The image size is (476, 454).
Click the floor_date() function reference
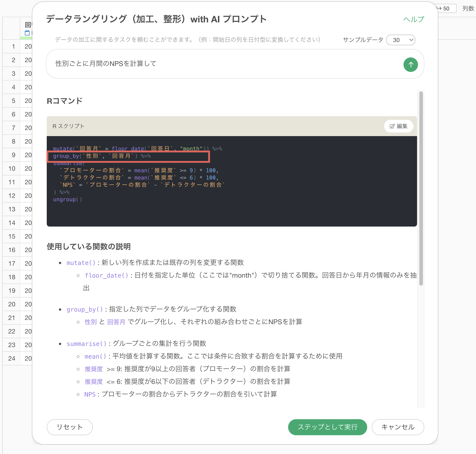106,275
